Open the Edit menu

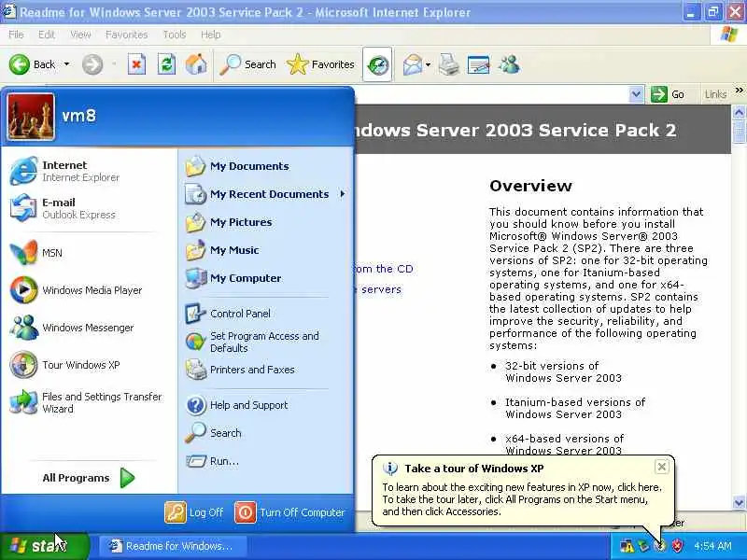pyautogui.click(x=46, y=35)
